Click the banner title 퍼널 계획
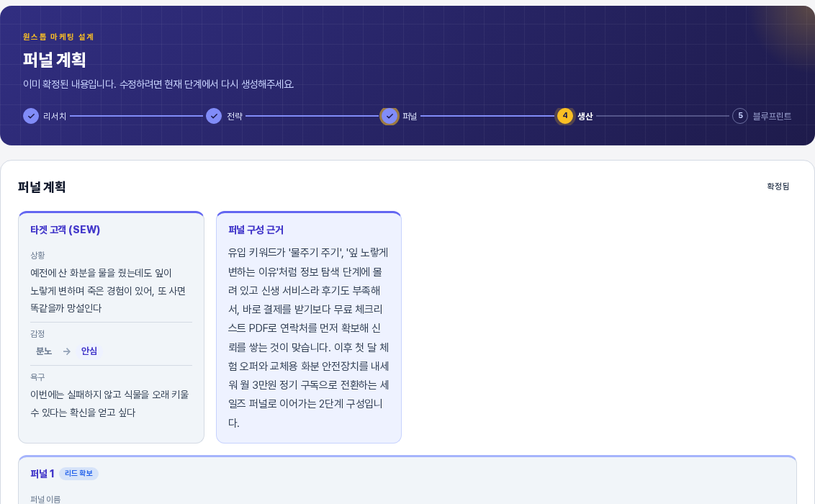 coord(54,60)
